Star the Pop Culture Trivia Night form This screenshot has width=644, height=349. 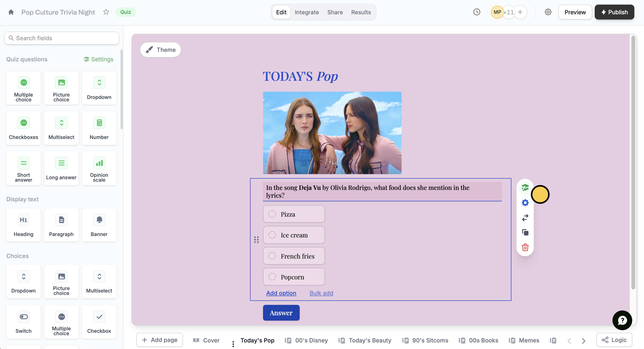click(x=106, y=12)
